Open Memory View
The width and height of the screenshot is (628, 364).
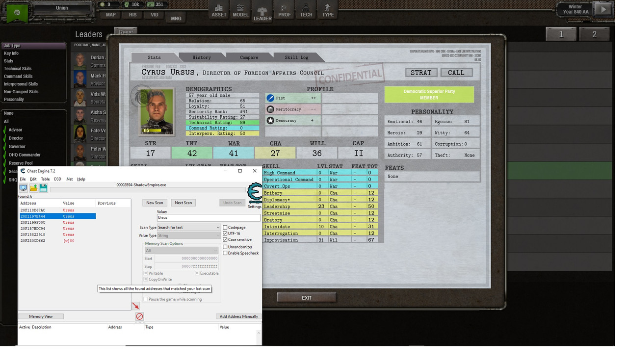coord(41,316)
